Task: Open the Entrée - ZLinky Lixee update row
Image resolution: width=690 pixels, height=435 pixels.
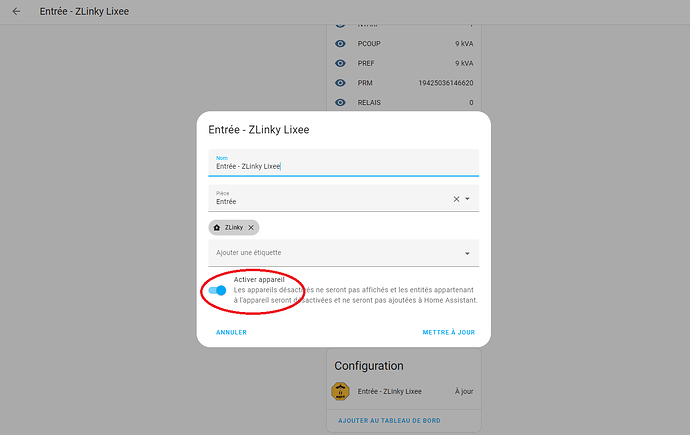Action: pos(404,391)
